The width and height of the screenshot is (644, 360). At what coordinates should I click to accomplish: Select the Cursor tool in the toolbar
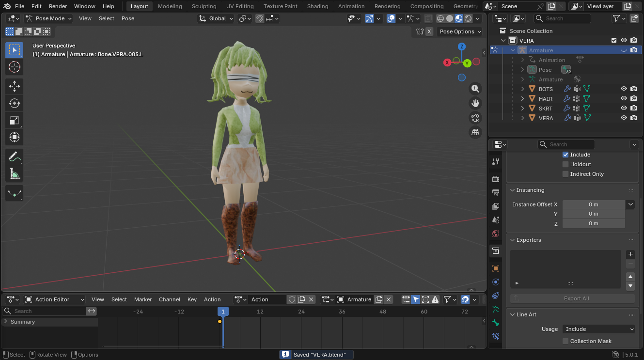(x=15, y=67)
